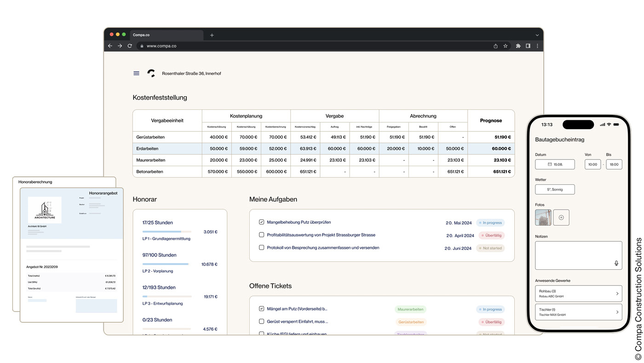Check Mangelbehebung Putz überprüfen task
Image resolution: width=644 pixels, height=363 pixels.
click(261, 222)
